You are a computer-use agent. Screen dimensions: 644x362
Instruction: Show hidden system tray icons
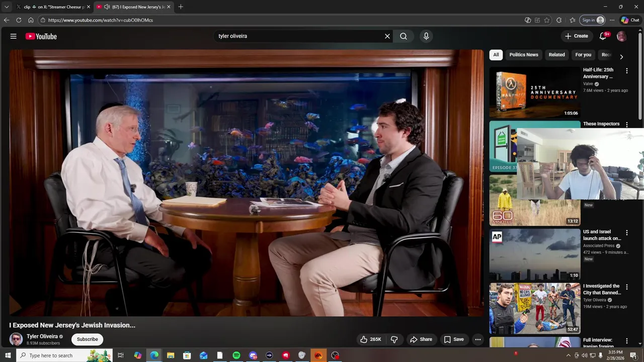click(x=569, y=355)
